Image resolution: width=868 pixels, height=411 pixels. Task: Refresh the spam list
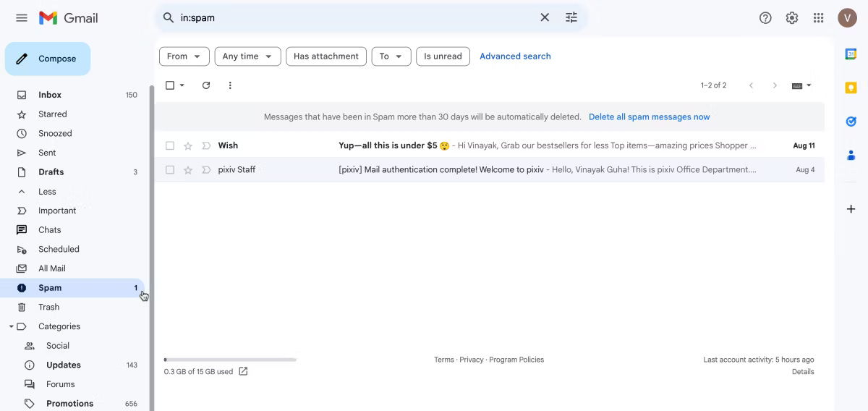point(206,85)
